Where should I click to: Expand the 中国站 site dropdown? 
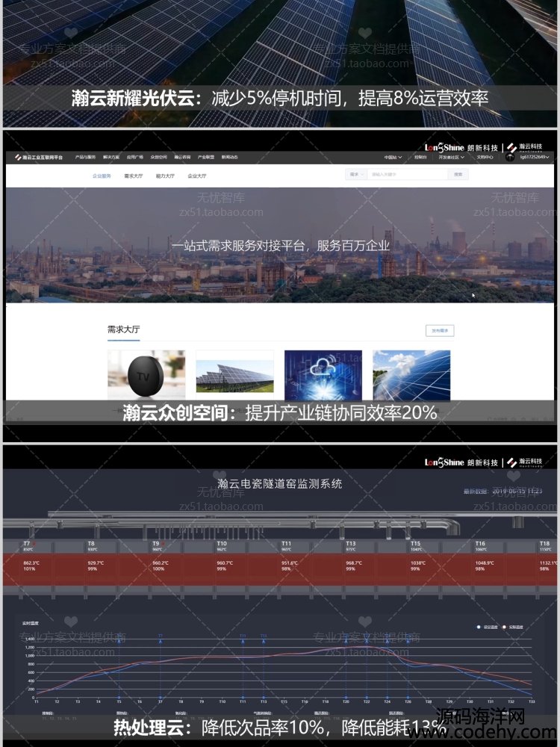pos(393,157)
